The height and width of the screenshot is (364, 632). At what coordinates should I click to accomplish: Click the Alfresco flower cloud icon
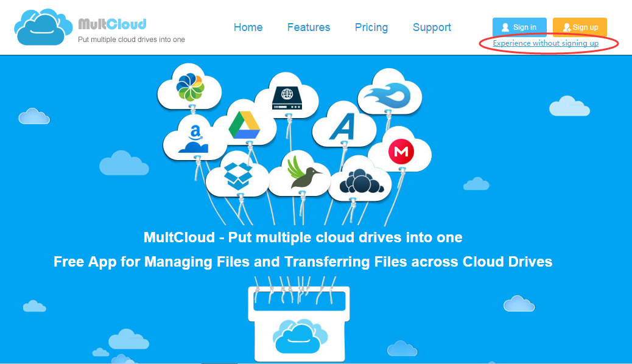(190, 87)
